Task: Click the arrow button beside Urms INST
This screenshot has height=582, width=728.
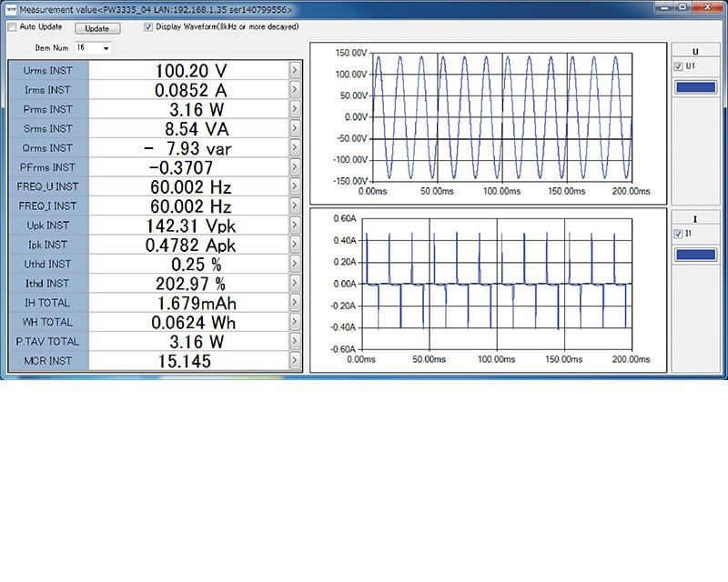Action: click(295, 70)
